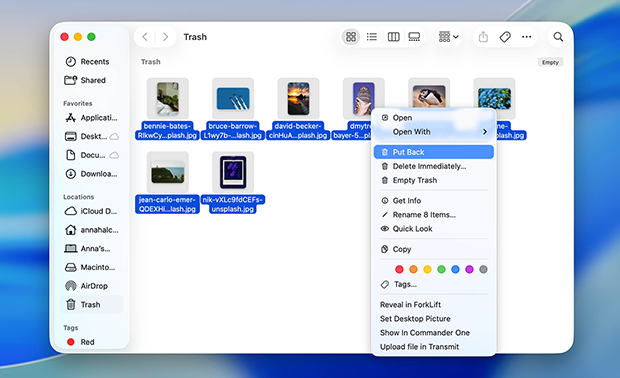Image resolution: width=620 pixels, height=378 pixels.
Task: Open Desktop in the sidebar
Action: pyautogui.click(x=91, y=136)
